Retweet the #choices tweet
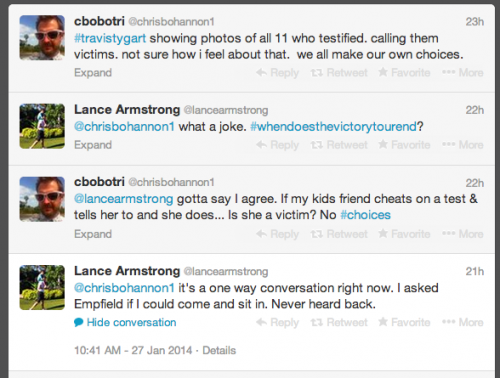The width and height of the screenshot is (500, 378). 339,234
